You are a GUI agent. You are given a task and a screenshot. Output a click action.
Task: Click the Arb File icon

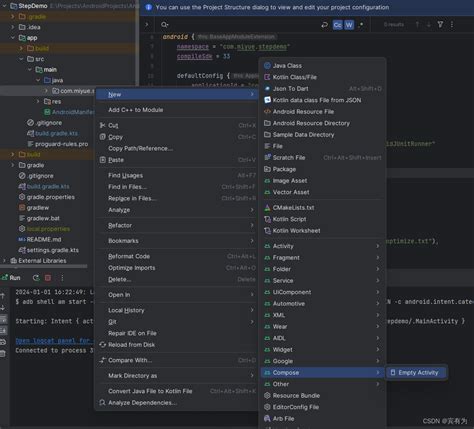(267, 418)
